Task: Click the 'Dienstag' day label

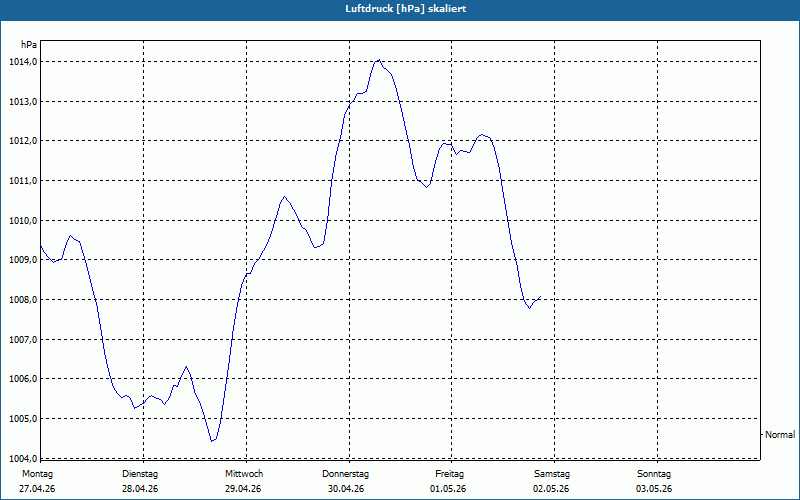Action: (140, 474)
